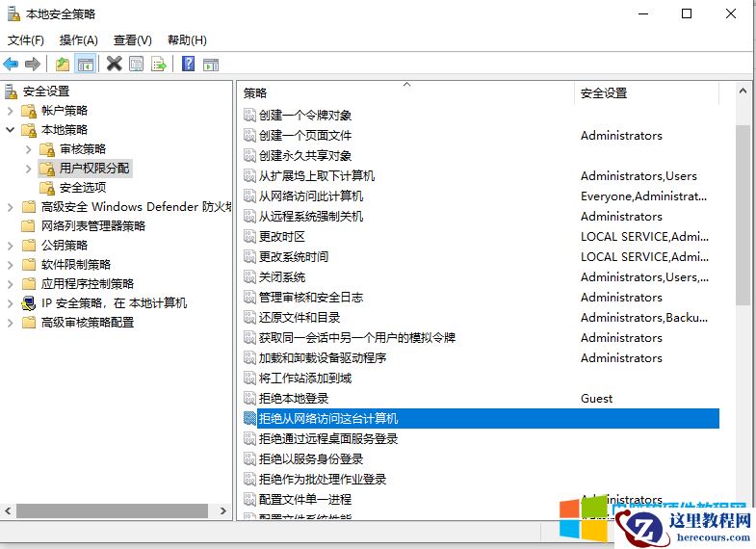The width and height of the screenshot is (756, 549).
Task: Click the application icon in title bar
Action: pyautogui.click(x=13, y=14)
